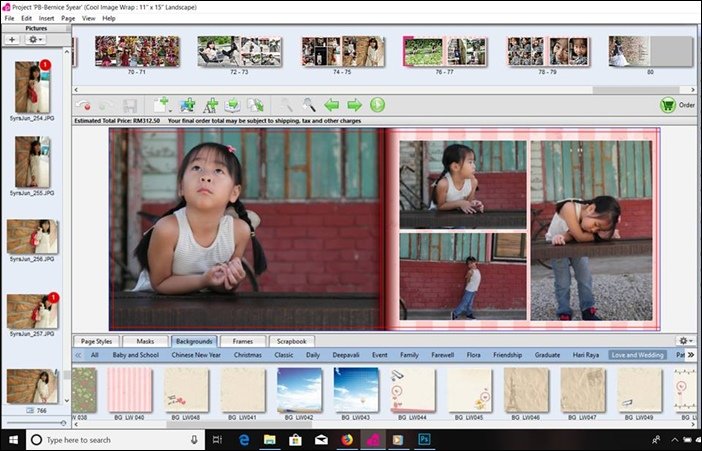The height and width of the screenshot is (451, 702).
Task: Select page 80 thumbnail
Action: pyautogui.click(x=651, y=52)
